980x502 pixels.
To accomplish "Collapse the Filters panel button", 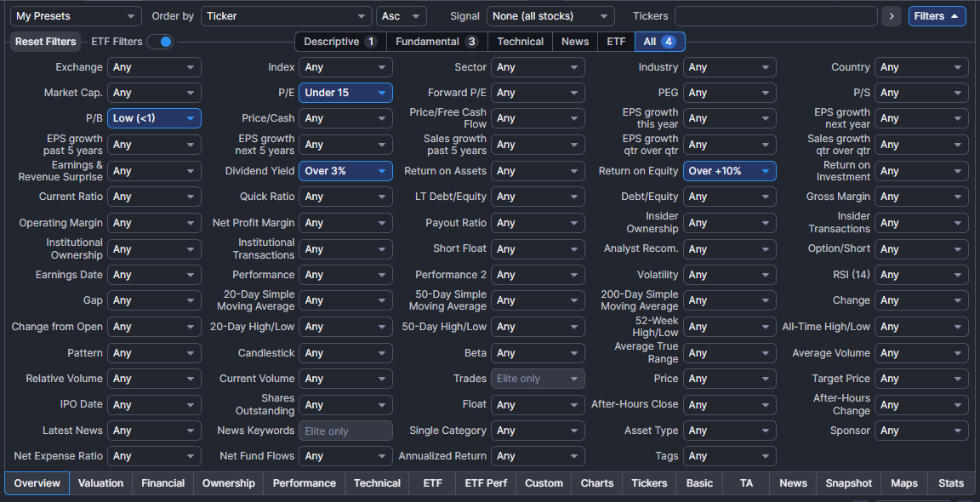I will [x=937, y=16].
